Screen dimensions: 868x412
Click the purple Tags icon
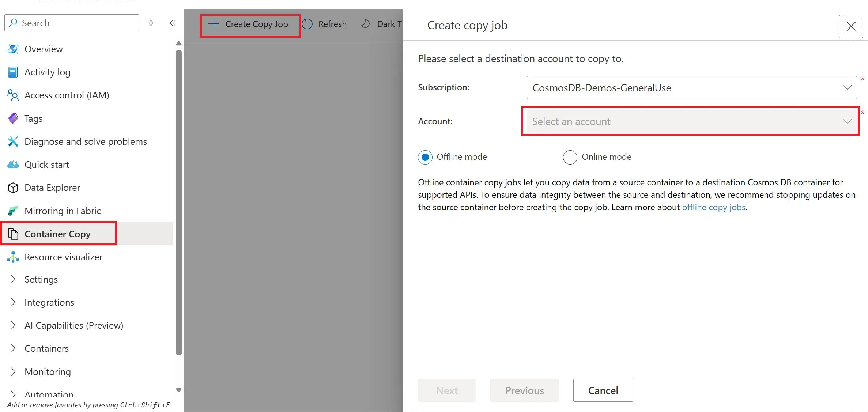pyautogui.click(x=13, y=118)
